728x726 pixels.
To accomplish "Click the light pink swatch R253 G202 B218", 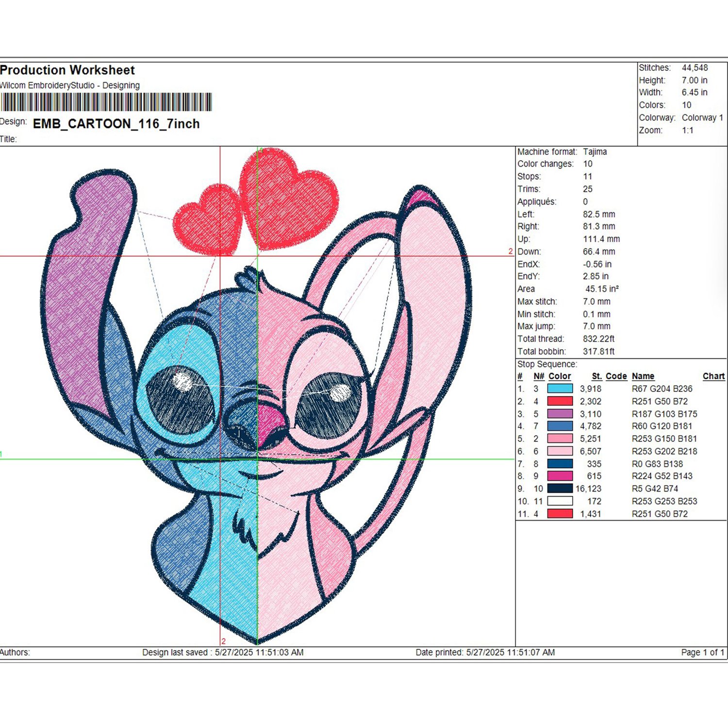I will [560, 451].
